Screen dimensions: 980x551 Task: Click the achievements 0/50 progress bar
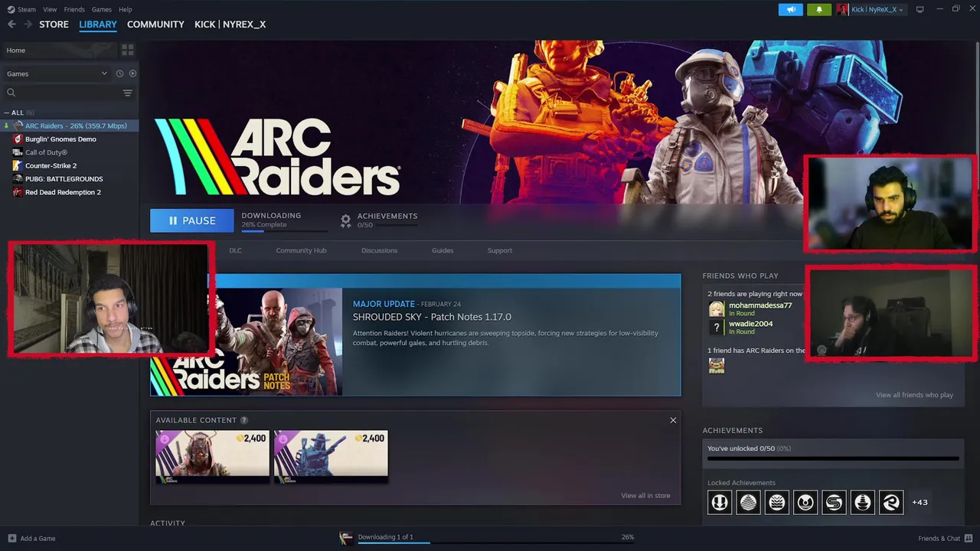833,459
